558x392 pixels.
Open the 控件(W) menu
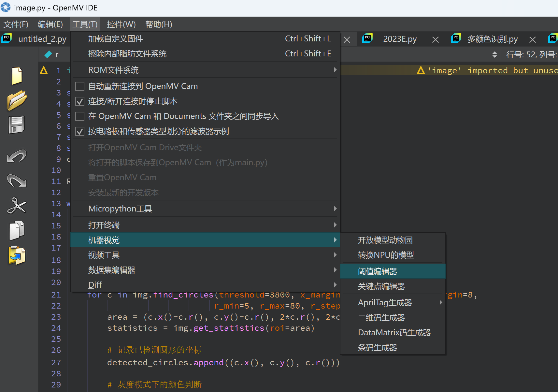point(121,24)
